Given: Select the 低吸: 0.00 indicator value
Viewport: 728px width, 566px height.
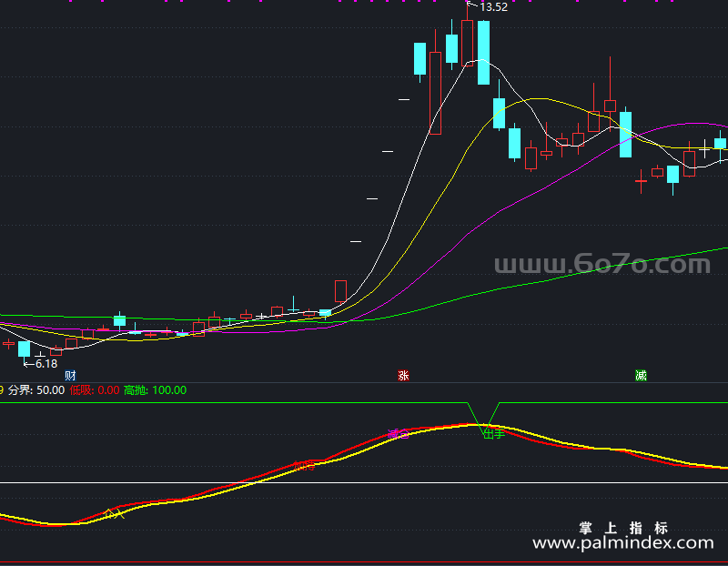Looking at the screenshot, I should pos(95,390).
